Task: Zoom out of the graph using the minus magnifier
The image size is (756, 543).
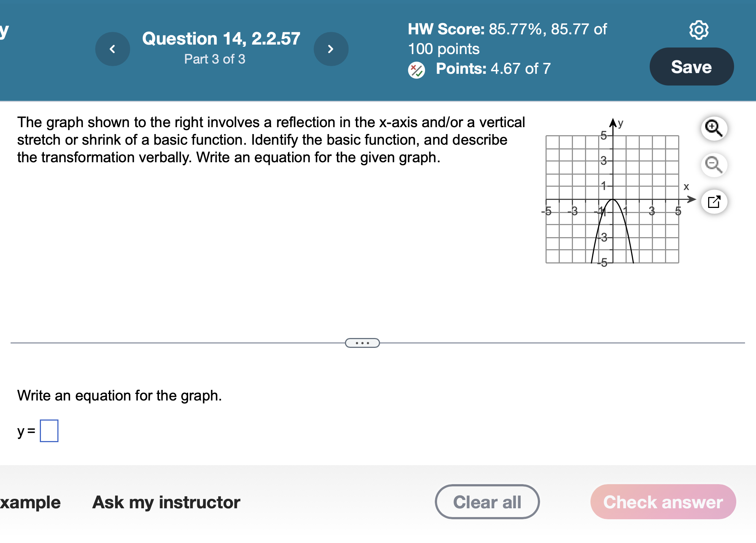Action: point(713,165)
